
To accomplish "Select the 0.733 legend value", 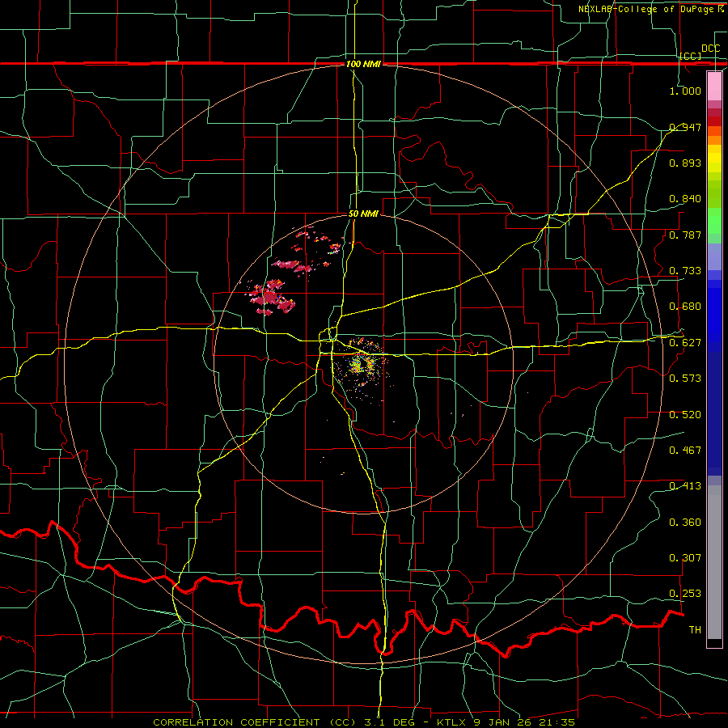I will point(685,271).
